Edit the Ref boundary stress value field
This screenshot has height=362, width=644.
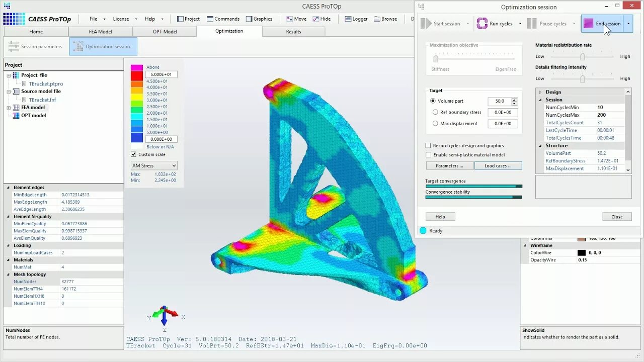[x=503, y=112]
